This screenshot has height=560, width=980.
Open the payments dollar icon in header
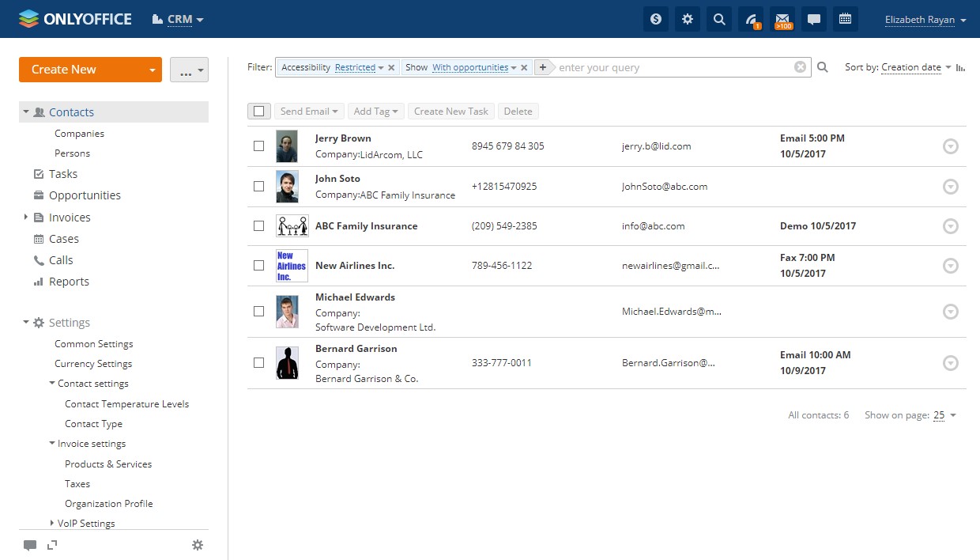(655, 20)
